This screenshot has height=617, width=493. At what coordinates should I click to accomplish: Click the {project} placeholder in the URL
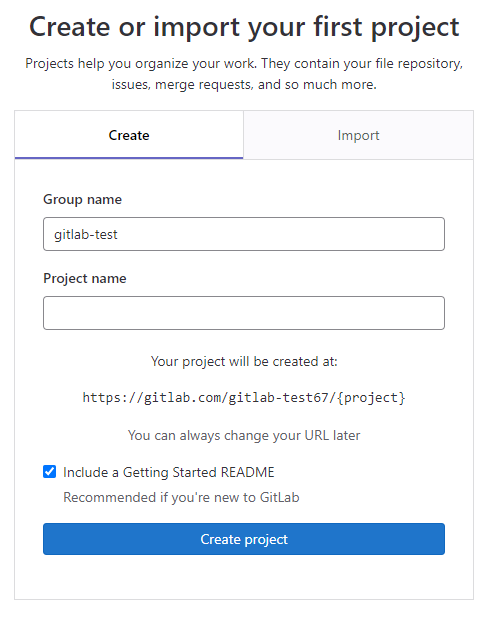pos(371,397)
